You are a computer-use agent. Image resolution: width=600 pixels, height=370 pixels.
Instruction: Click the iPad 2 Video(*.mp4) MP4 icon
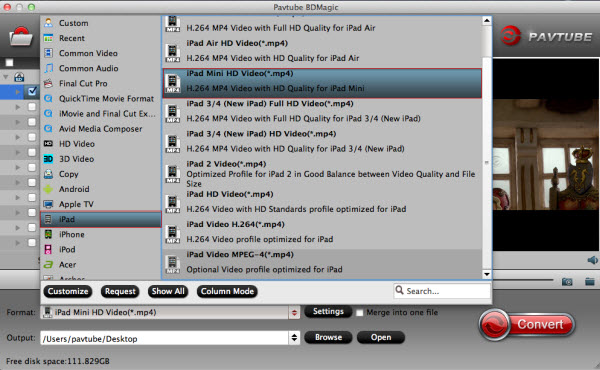[173, 174]
